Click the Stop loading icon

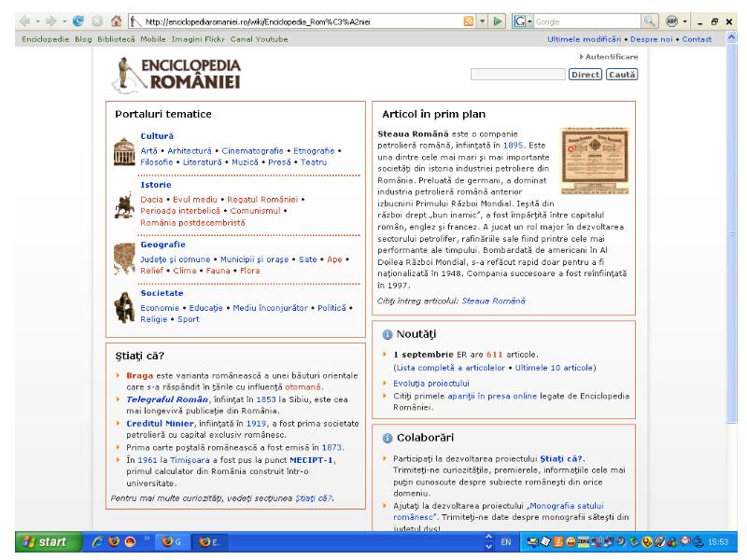[x=97, y=21]
